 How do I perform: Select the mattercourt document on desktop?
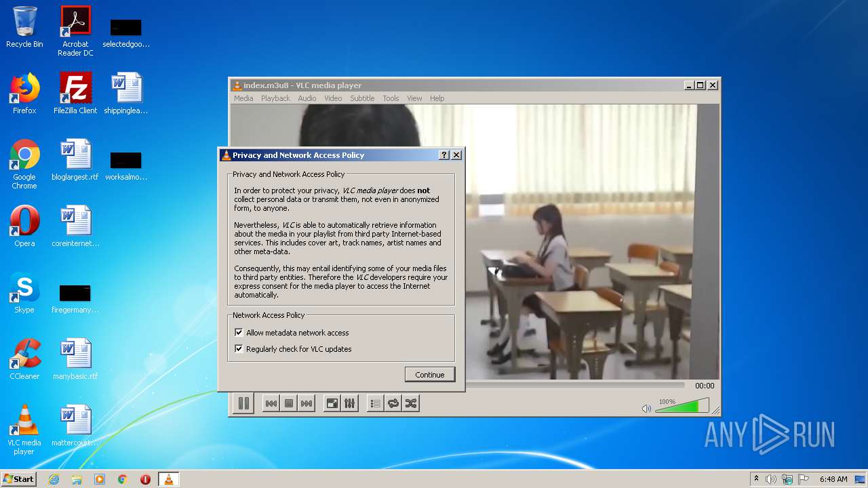[75, 426]
